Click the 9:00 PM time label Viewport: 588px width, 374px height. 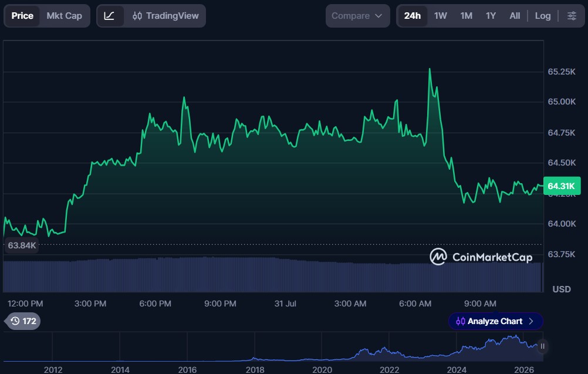pos(220,304)
